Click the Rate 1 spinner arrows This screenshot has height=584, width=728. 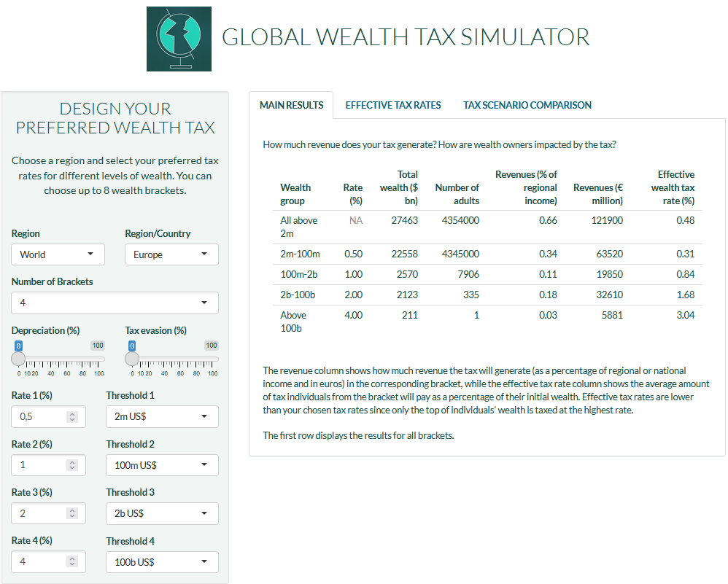point(71,417)
